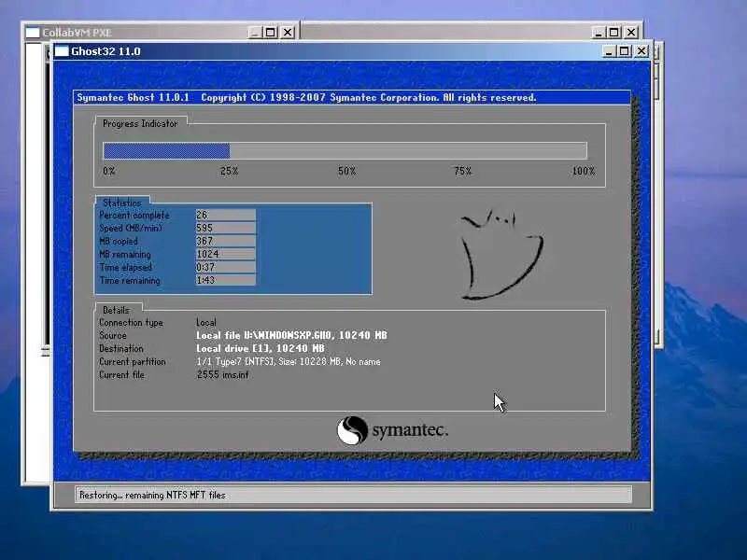Click the Ghost32 11.0 title bar text
The height and width of the screenshot is (560, 747).
click(x=106, y=51)
